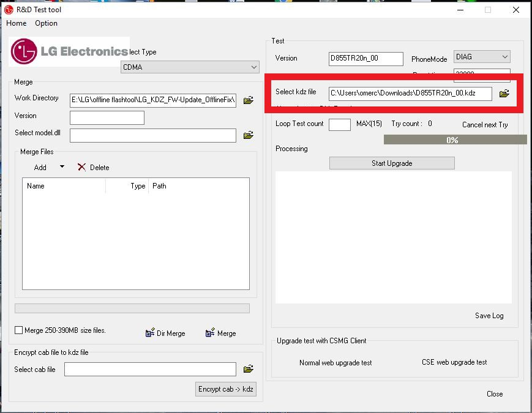Browse for the Work Directory folder

pyautogui.click(x=249, y=100)
